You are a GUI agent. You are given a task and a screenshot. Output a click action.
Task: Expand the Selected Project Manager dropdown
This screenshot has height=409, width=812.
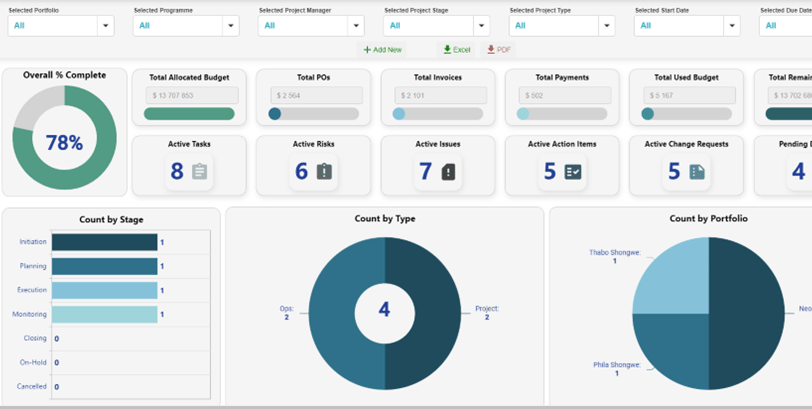[x=356, y=25]
